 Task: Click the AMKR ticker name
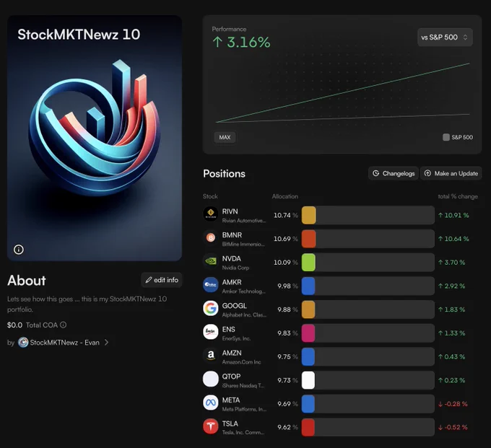232,282
